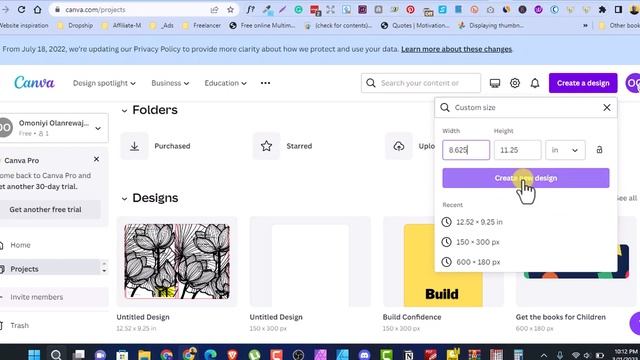Click the share page icon in address bar

(214, 9)
